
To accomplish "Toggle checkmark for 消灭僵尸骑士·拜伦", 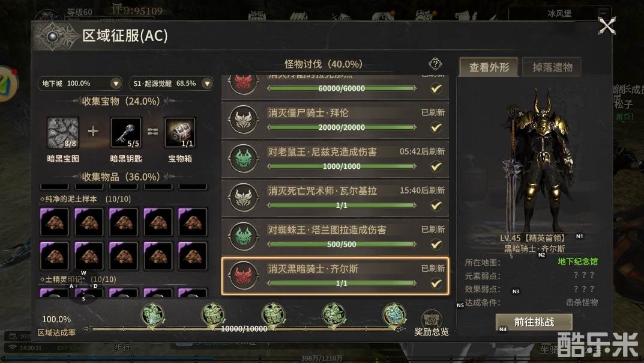I will pyautogui.click(x=436, y=127).
